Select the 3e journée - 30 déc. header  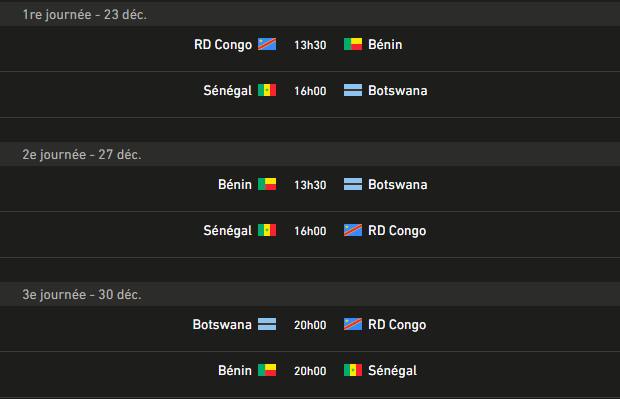[x=310, y=294]
